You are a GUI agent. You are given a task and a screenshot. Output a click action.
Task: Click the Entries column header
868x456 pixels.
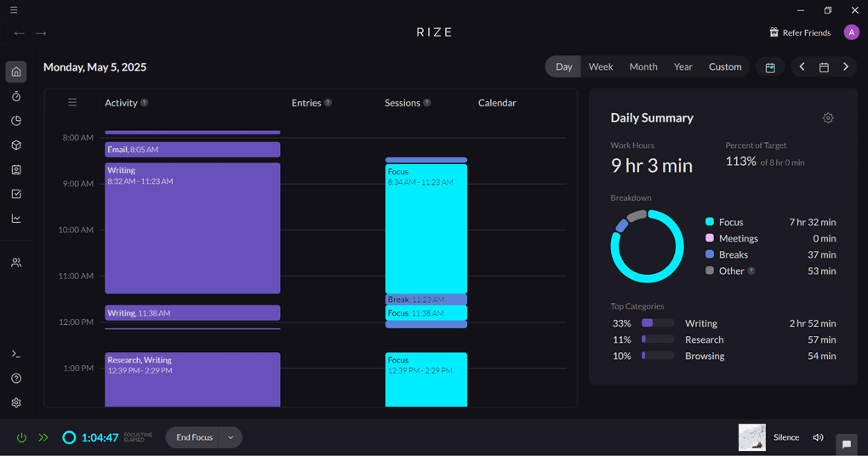tap(306, 103)
